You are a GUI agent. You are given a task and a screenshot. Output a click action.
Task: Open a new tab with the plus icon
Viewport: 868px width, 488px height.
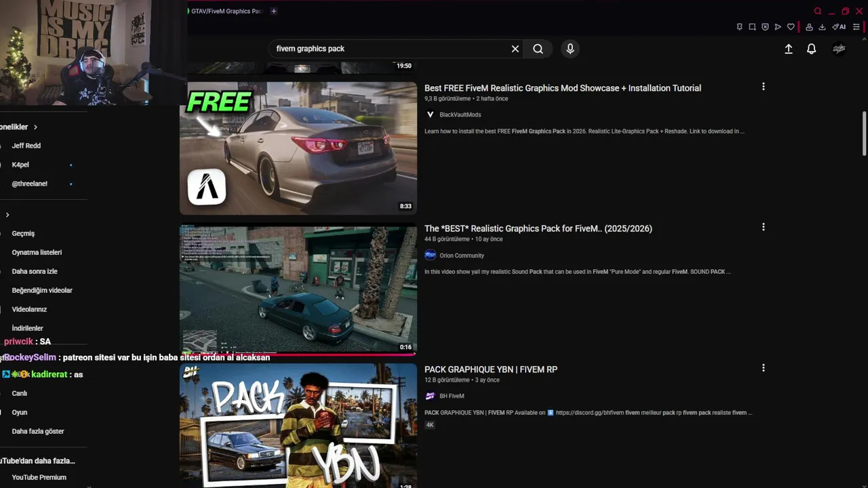(x=274, y=11)
